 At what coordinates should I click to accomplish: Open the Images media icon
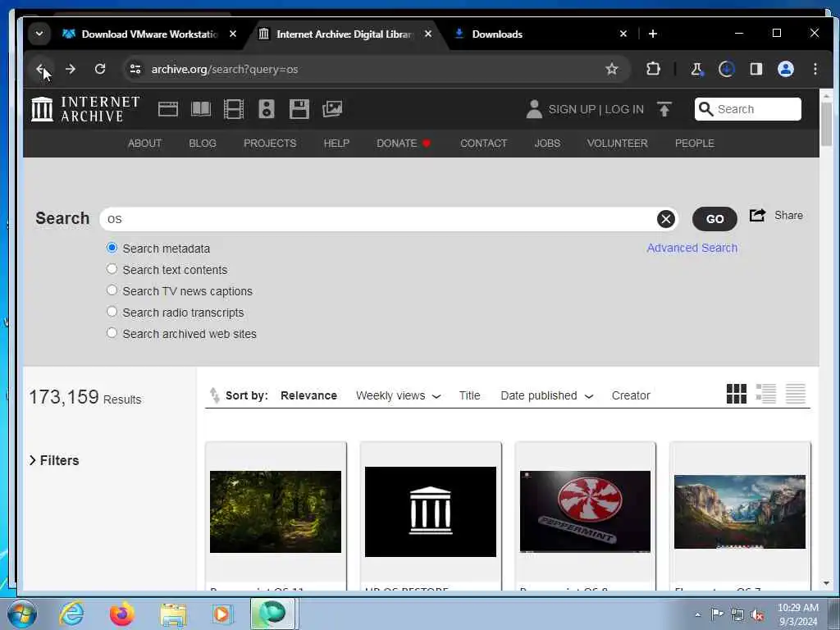click(x=332, y=109)
